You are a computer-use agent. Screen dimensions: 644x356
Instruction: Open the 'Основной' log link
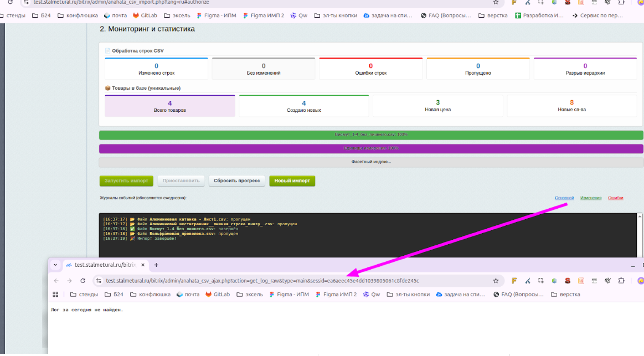(564, 198)
